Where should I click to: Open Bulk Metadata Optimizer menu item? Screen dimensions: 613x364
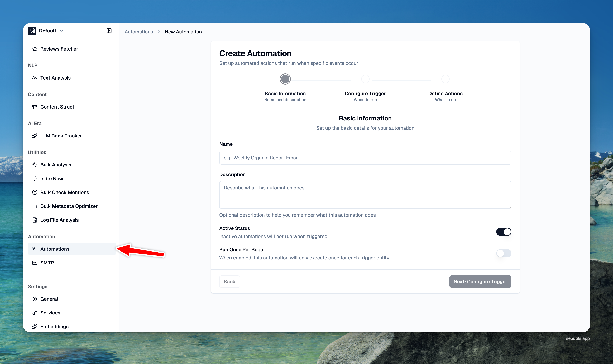pos(69,206)
